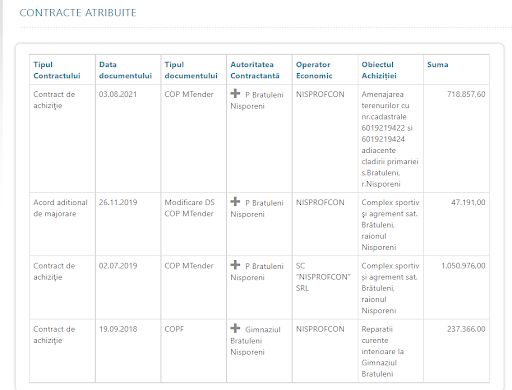Screen dimensions: 512x390
Task: Expand plus icon in 03.08.2021 contract row
Action: (235, 94)
